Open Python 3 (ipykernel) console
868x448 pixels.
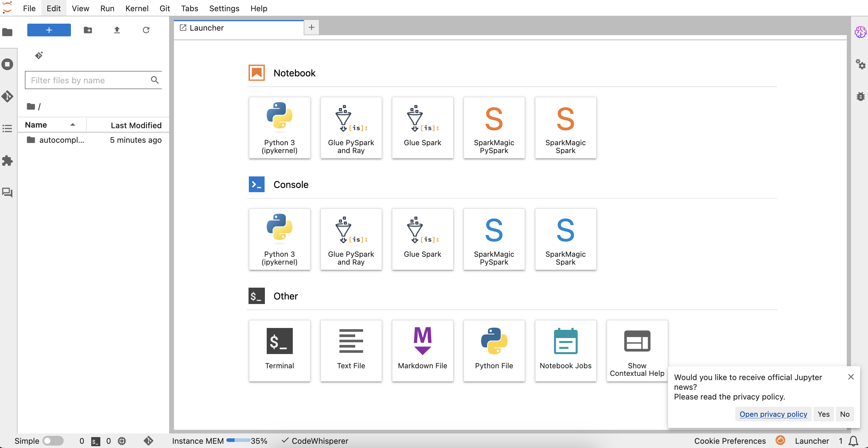point(279,239)
